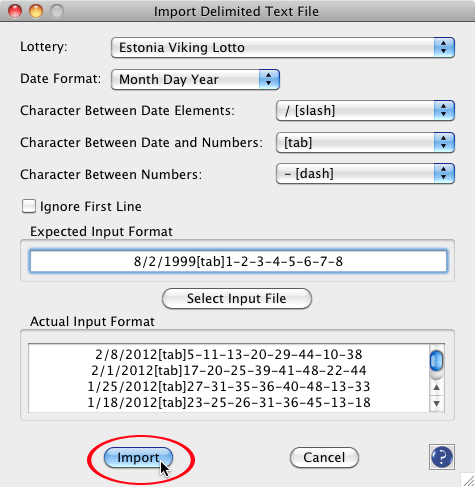Viewport: 475px width, 487px height.
Task: Open the Lottery dropdown showing Estonia Viking Lotto
Action: pos(283,47)
